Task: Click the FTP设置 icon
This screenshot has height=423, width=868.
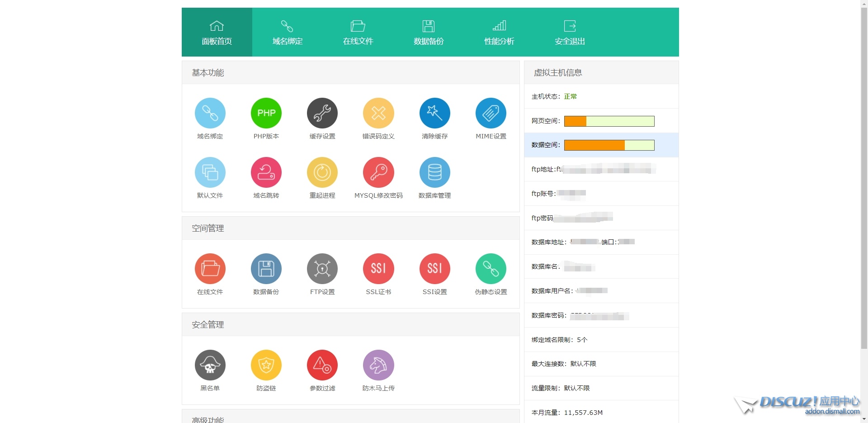Action: point(322,269)
